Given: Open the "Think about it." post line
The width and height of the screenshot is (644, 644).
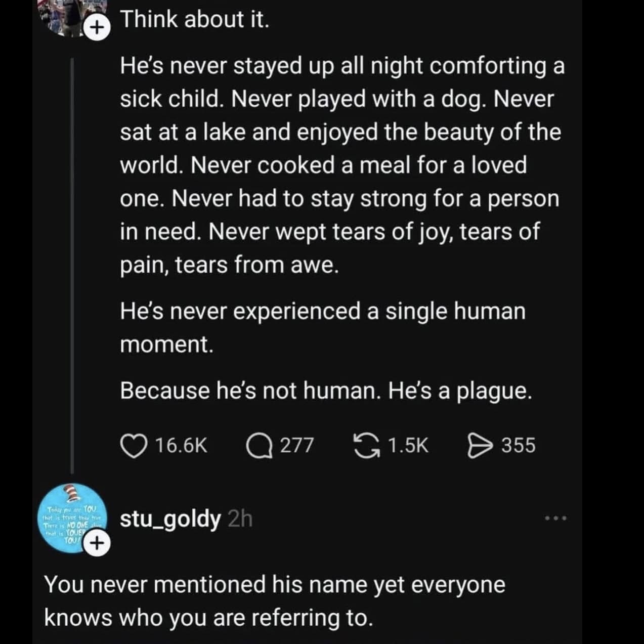Looking at the screenshot, I should click(194, 20).
